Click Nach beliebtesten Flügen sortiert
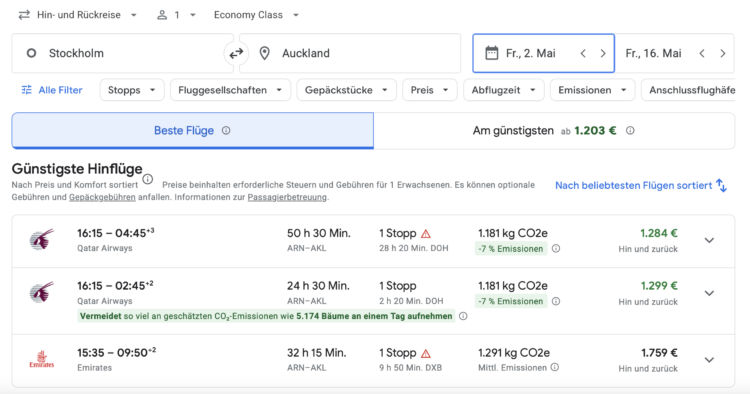Screen dimensions: 750x394 (633, 186)
